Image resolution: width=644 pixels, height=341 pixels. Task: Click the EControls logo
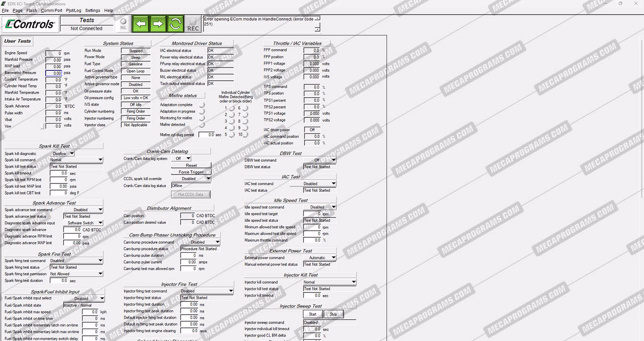[x=29, y=24]
